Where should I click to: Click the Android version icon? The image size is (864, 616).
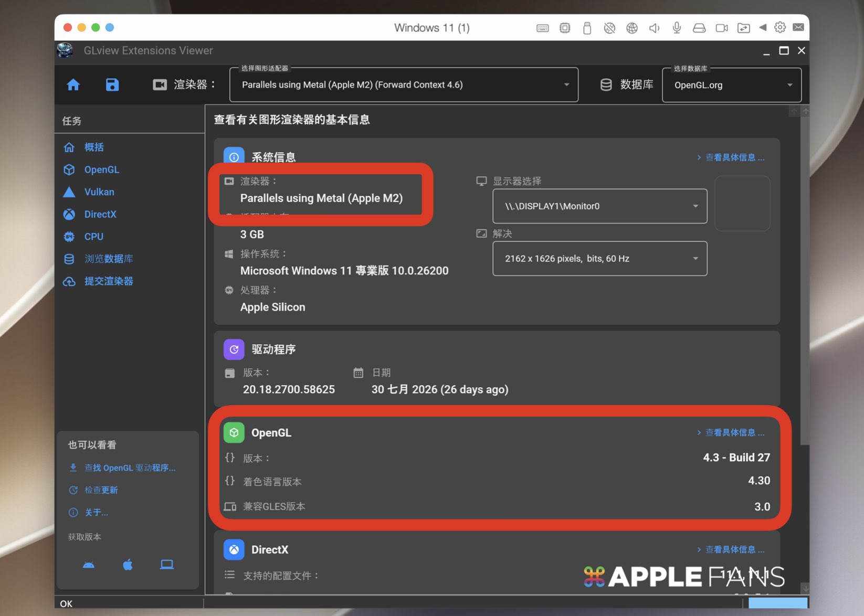[x=89, y=565]
